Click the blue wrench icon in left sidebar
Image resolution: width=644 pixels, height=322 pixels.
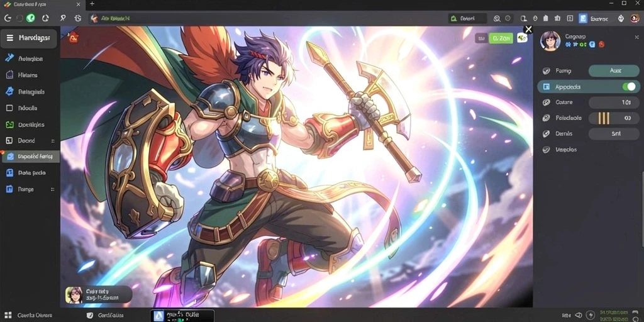10,58
